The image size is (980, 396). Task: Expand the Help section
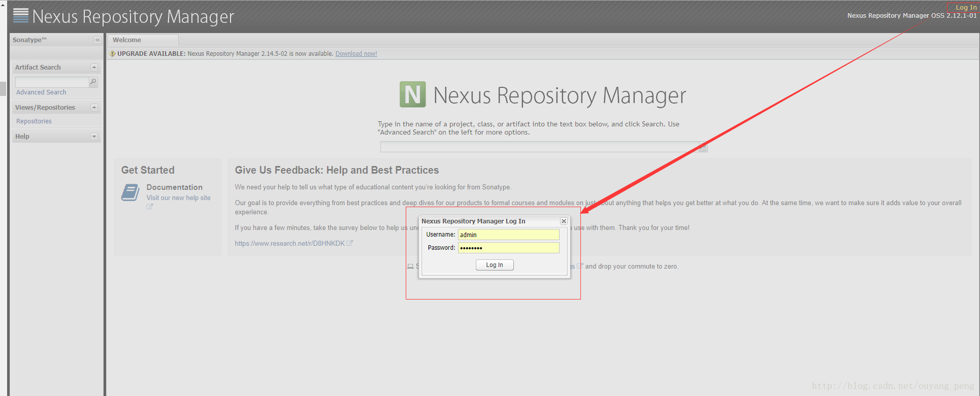click(94, 136)
